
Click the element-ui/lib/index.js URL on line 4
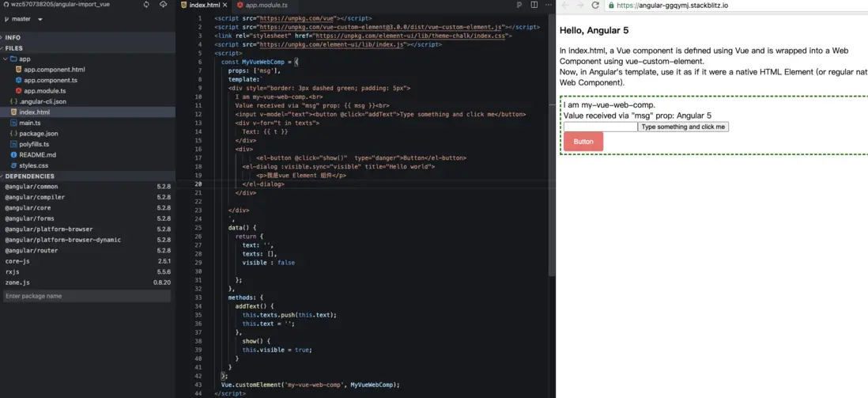pyautogui.click(x=333, y=44)
